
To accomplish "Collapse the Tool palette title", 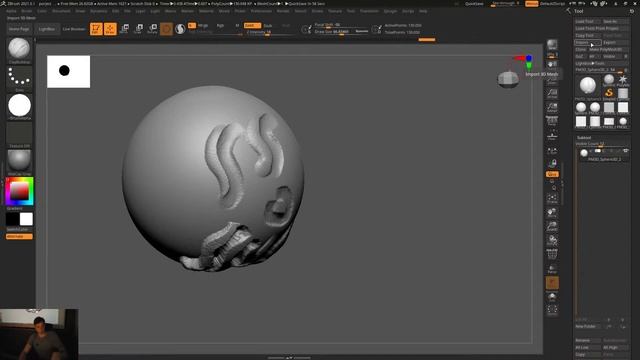I will [x=579, y=11].
